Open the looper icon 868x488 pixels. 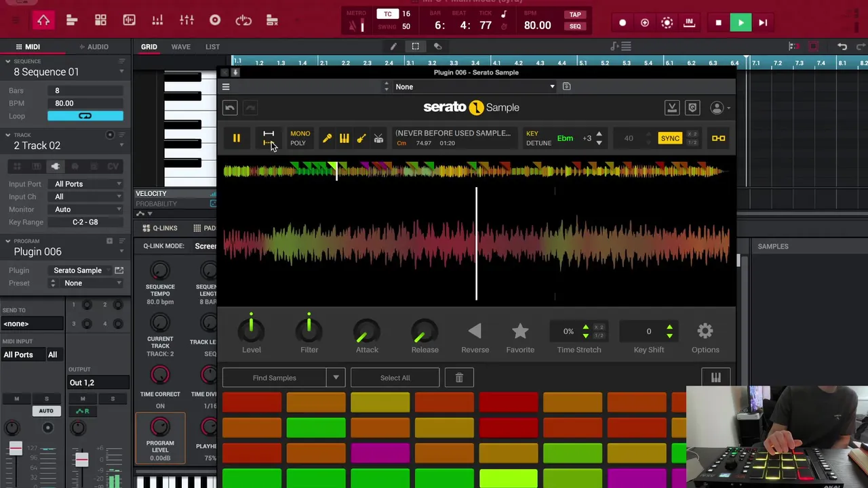coord(243,20)
